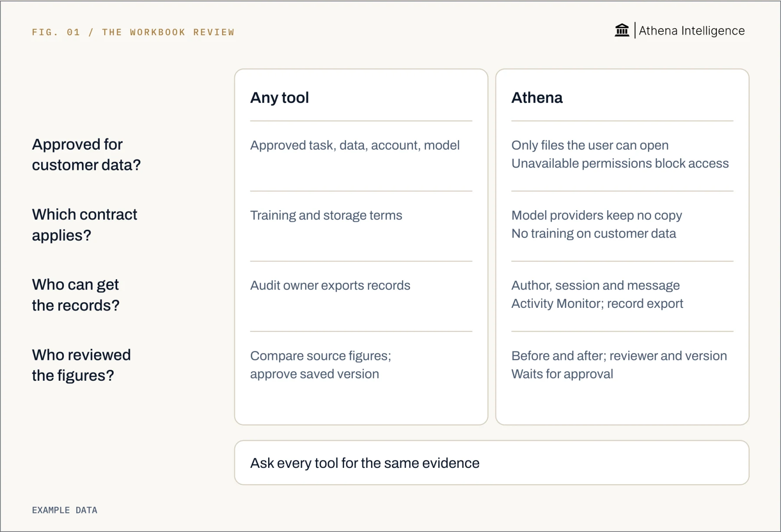
Task: Select 'Approved for customer data?' question
Action: coord(86,154)
